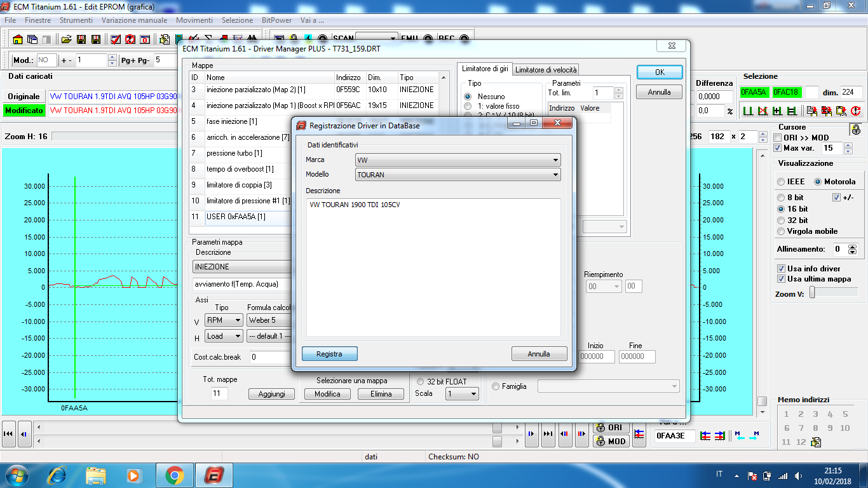Image resolution: width=868 pixels, height=488 pixels.
Task: Open the File menu
Action: click(10, 20)
